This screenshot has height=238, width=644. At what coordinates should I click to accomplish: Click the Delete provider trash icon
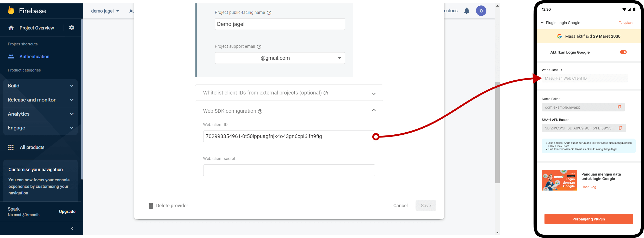pyautogui.click(x=151, y=206)
